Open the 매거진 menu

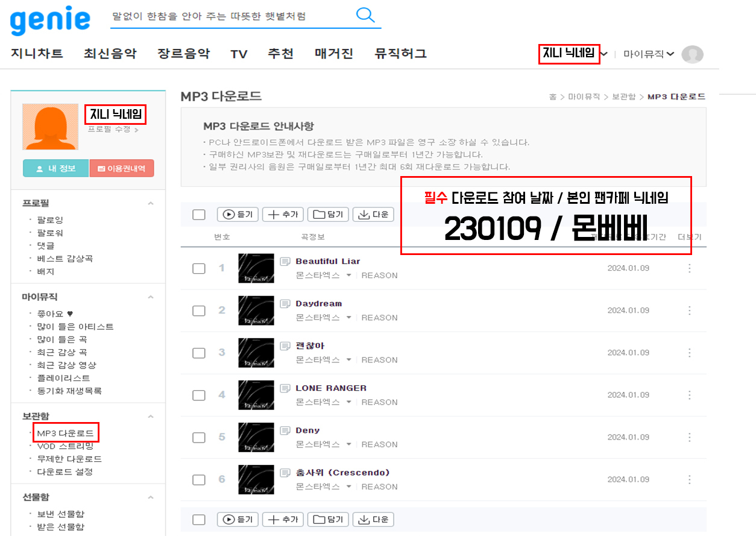pos(334,54)
